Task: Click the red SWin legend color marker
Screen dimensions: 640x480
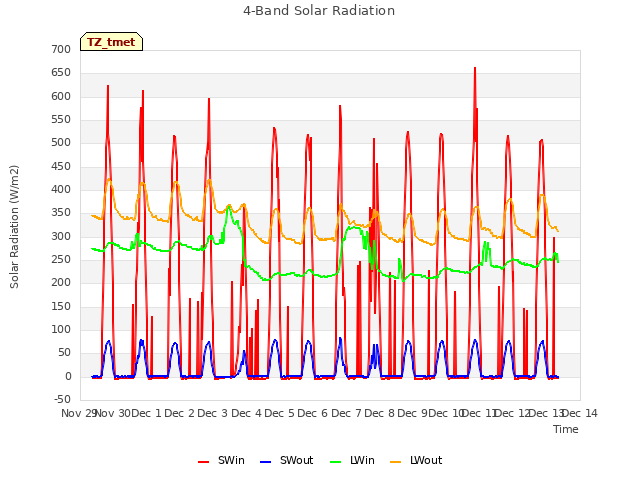Action: tap(203, 462)
